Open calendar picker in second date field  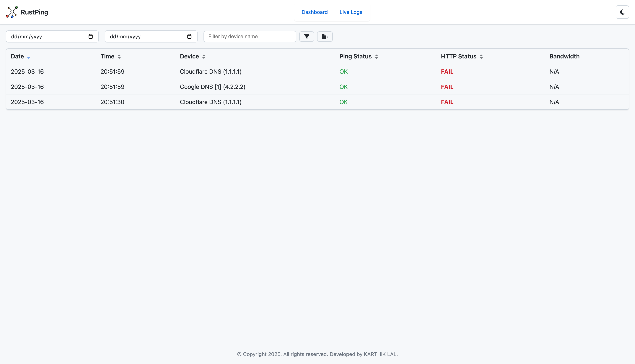pos(189,37)
